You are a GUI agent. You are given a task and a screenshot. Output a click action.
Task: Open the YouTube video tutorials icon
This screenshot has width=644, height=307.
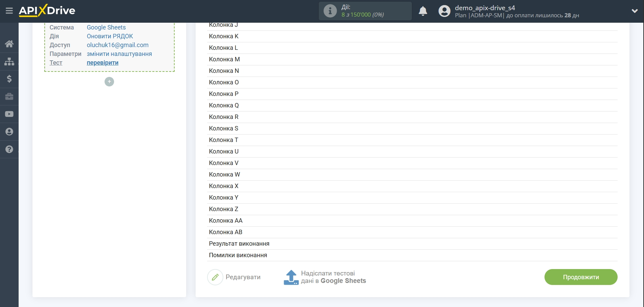click(x=9, y=114)
